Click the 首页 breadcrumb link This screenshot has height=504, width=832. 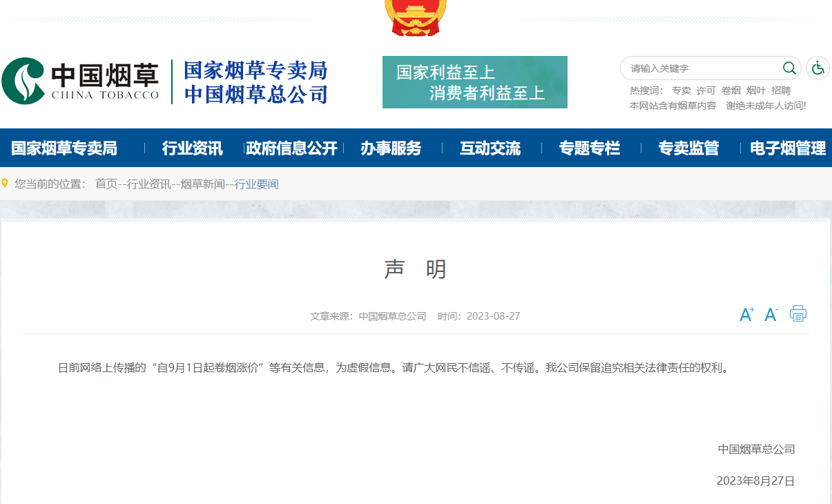click(x=106, y=184)
